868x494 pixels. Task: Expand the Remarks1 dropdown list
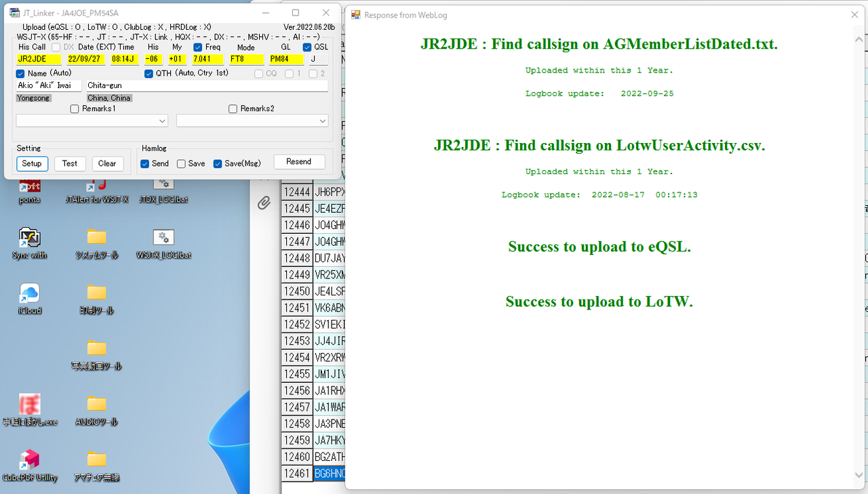coord(162,121)
